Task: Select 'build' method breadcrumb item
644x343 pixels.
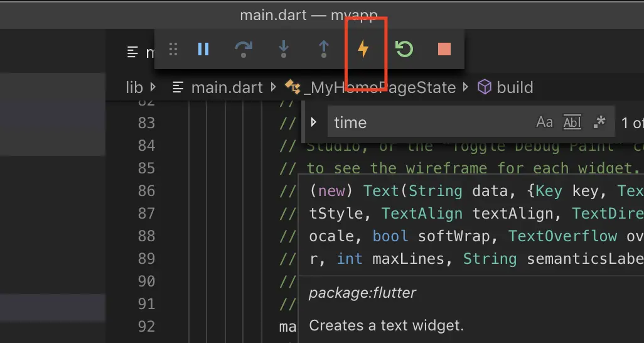Action: tap(515, 87)
